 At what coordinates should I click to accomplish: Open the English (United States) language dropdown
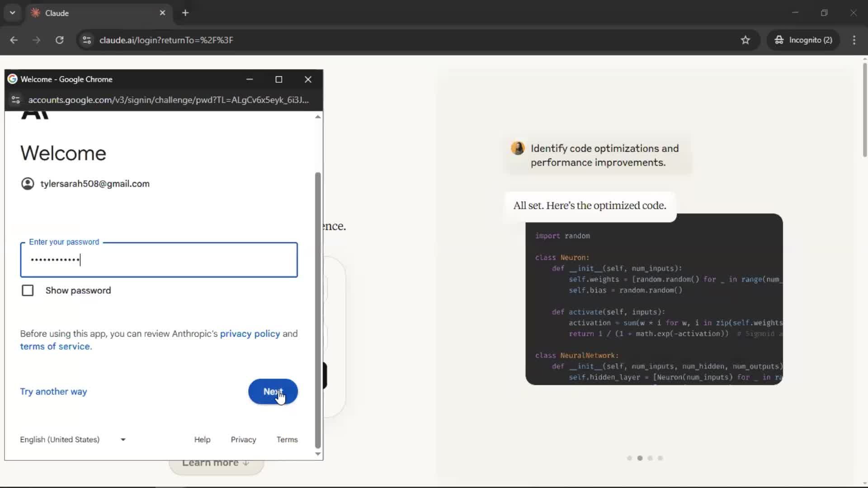pyautogui.click(x=73, y=439)
